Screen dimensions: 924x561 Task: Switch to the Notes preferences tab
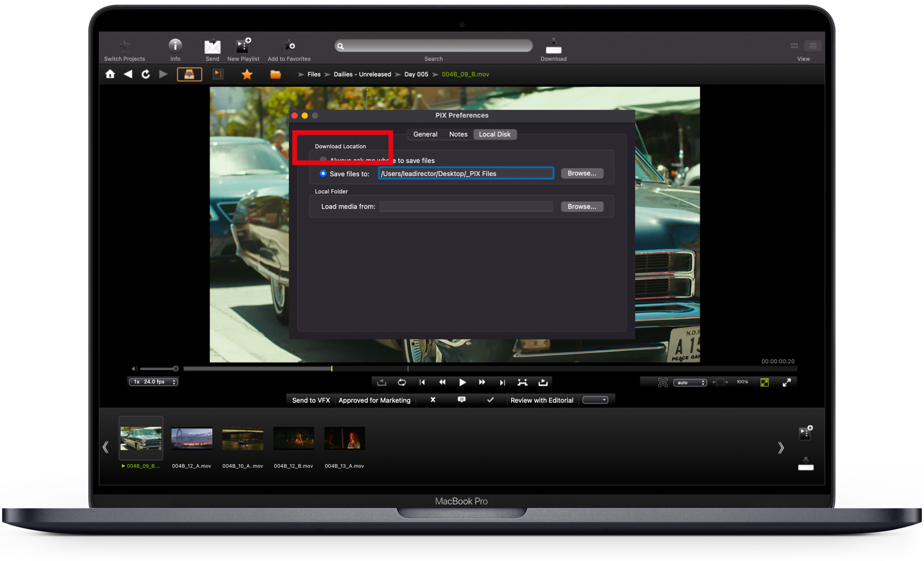point(458,134)
